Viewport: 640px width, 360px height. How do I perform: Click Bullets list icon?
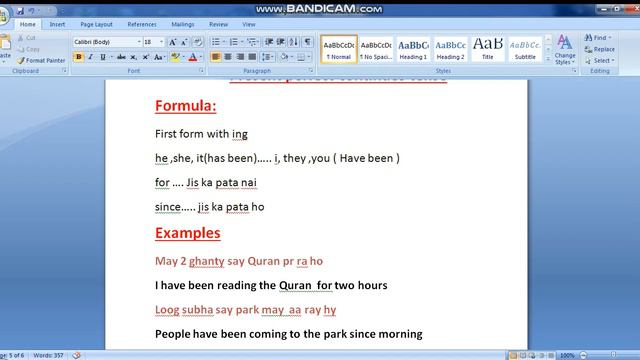tap(216, 42)
